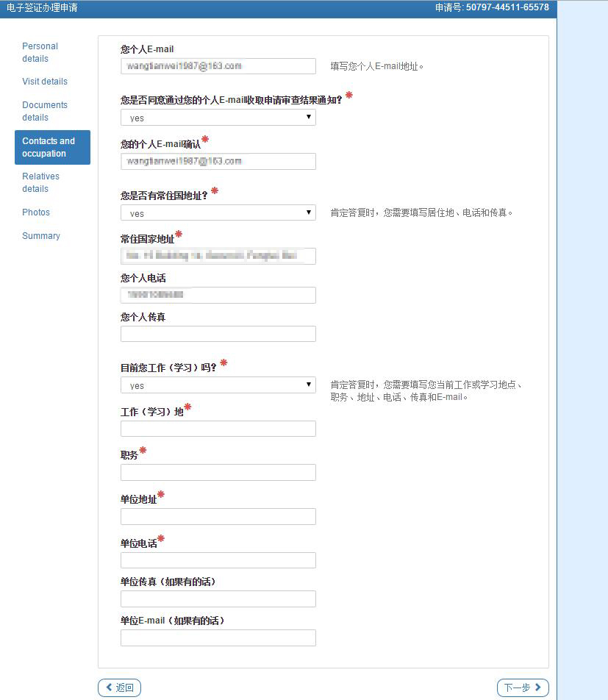Navigate to the Personal details section
The height and width of the screenshot is (700, 608).
point(40,52)
